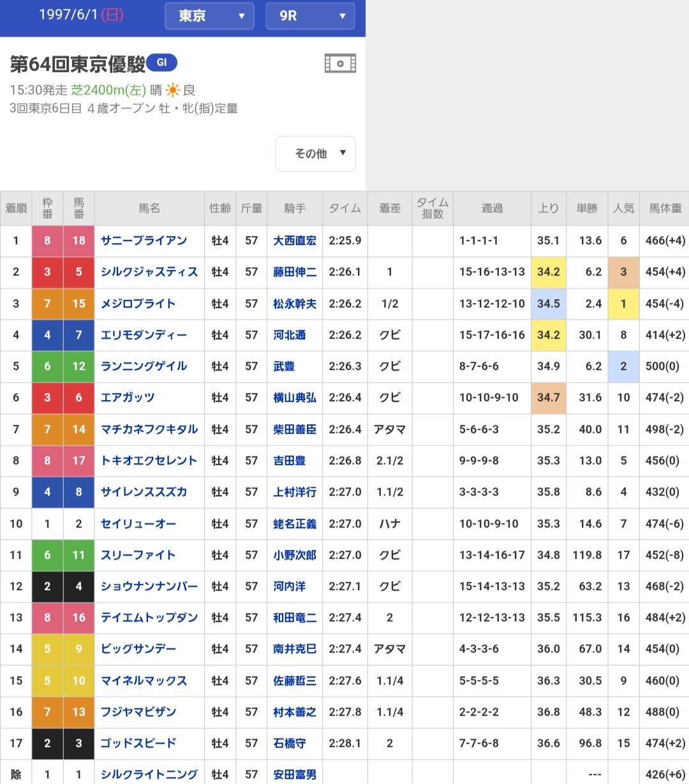
Task: Select the red horse number 5 cell
Action: 79,272
